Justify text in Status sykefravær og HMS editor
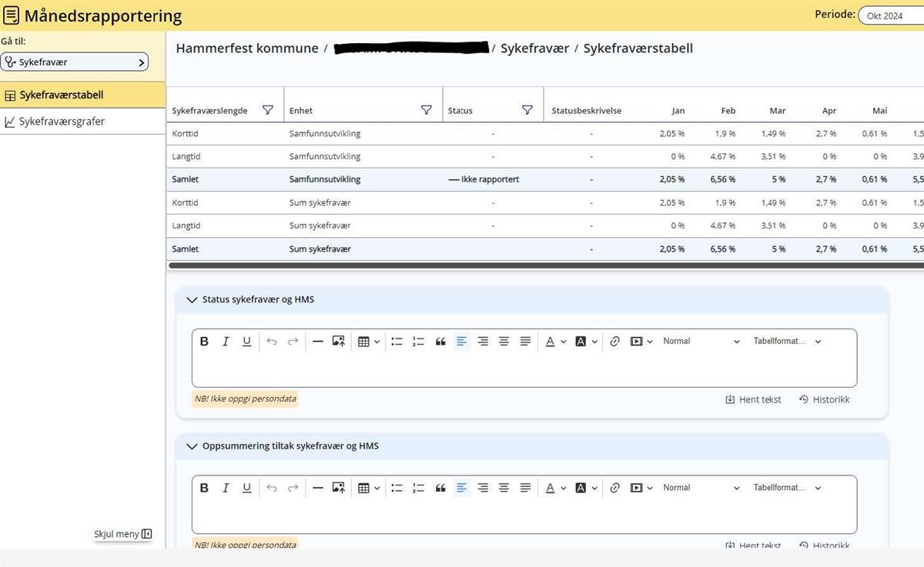 525,342
